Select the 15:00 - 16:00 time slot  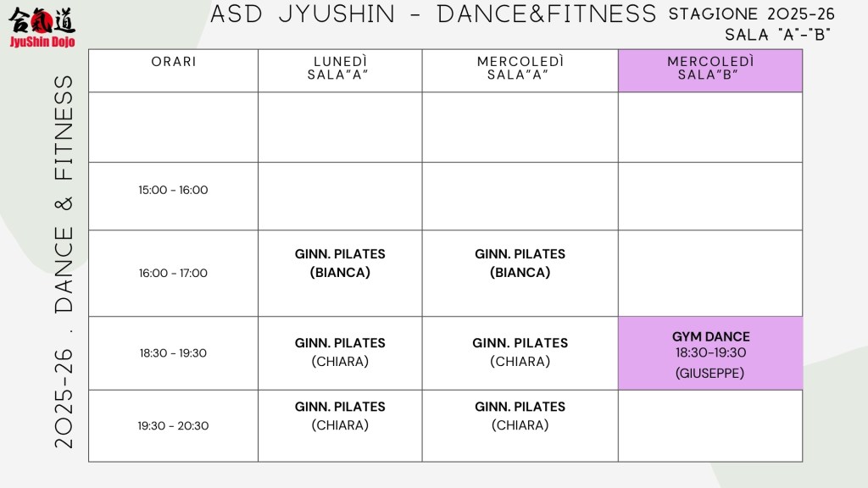[173, 190]
